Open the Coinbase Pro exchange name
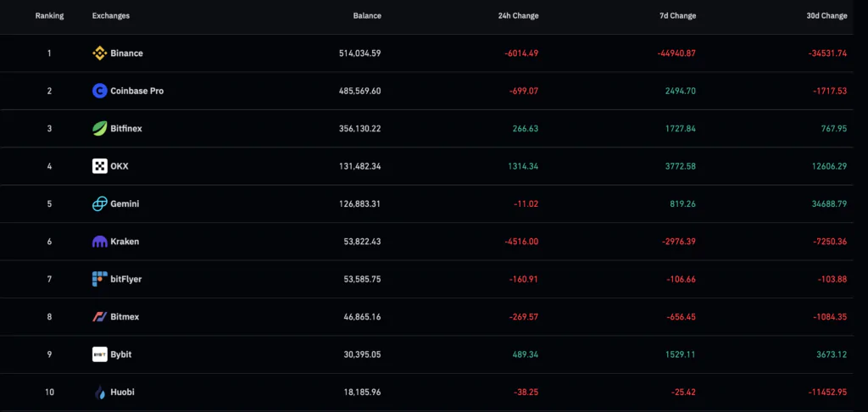The height and width of the screenshot is (412, 868). pyautogui.click(x=137, y=91)
